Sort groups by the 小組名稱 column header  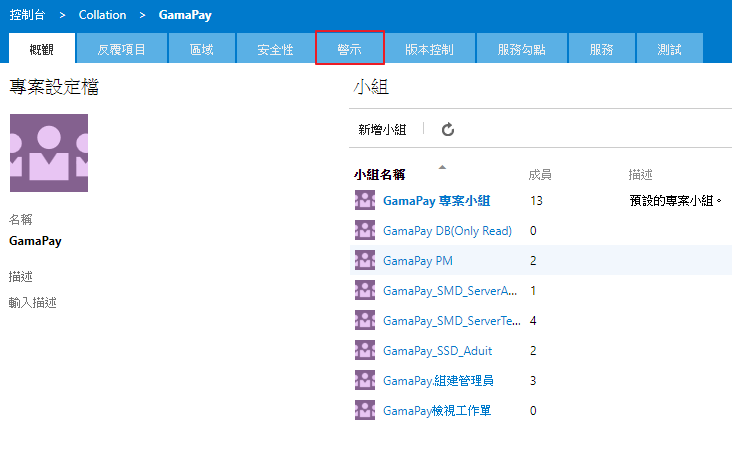[x=379, y=174]
